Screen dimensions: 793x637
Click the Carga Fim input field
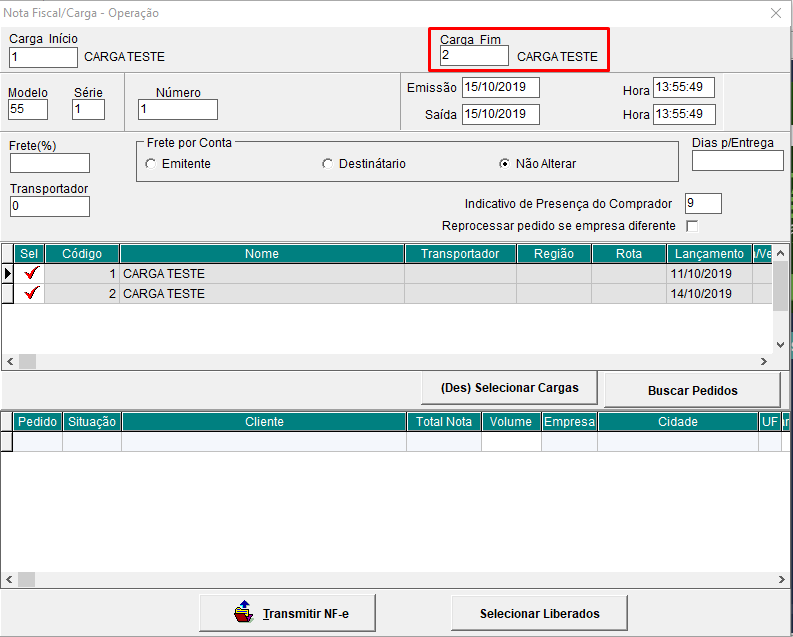[x=473, y=56]
